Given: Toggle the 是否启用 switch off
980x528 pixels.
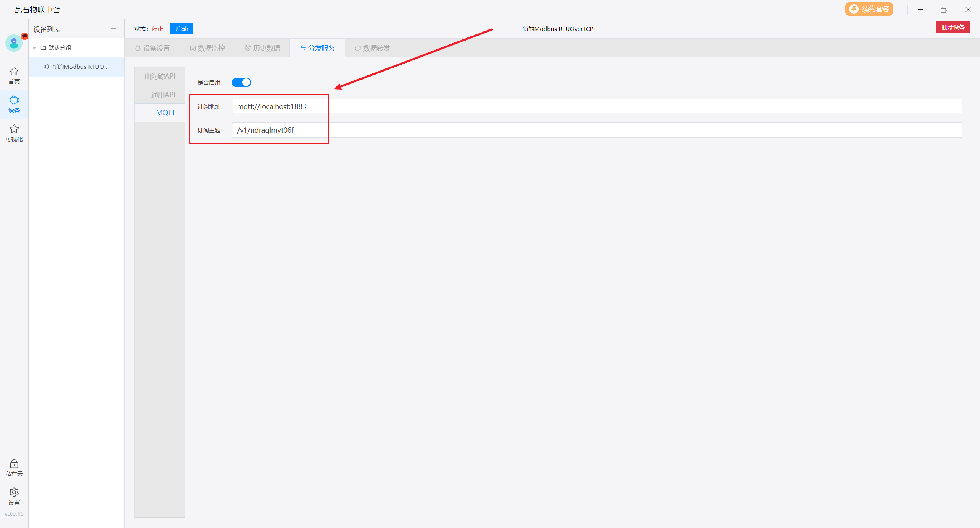Looking at the screenshot, I should pyautogui.click(x=242, y=82).
